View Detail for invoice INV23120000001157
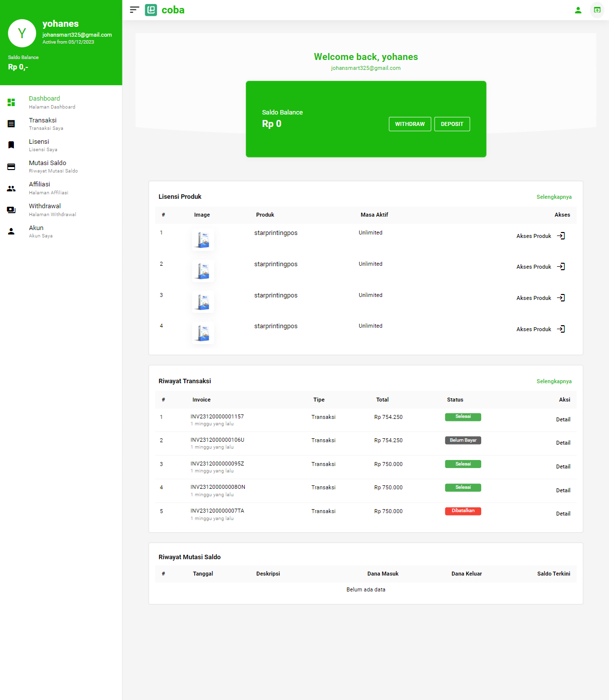Viewport: 609px width, 700px height. (563, 419)
